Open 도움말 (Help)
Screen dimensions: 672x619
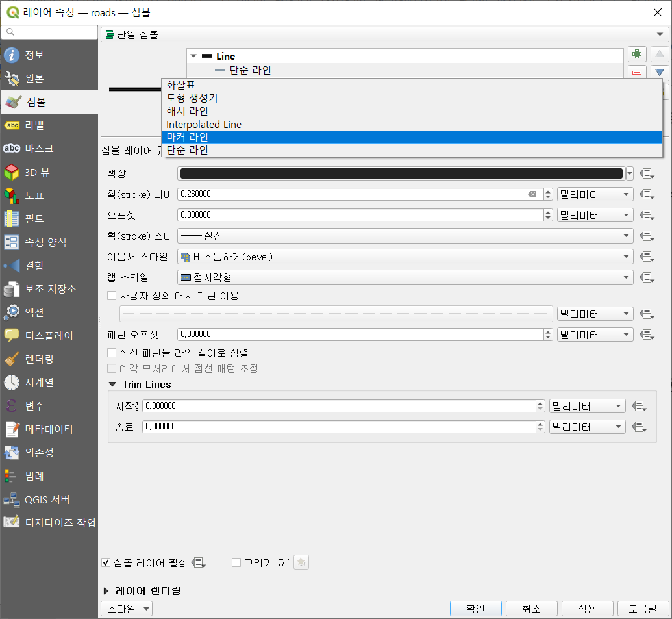coord(643,609)
